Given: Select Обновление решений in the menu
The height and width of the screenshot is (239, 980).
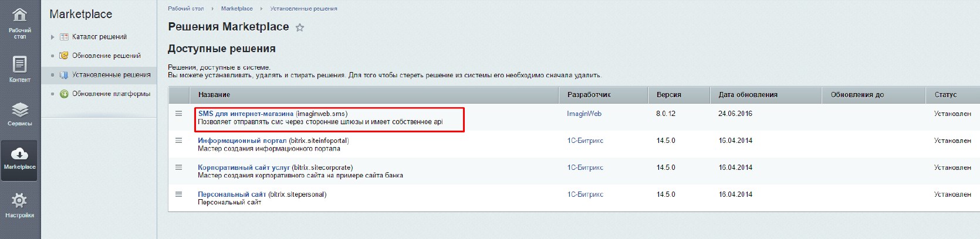Looking at the screenshot, I should point(106,56).
